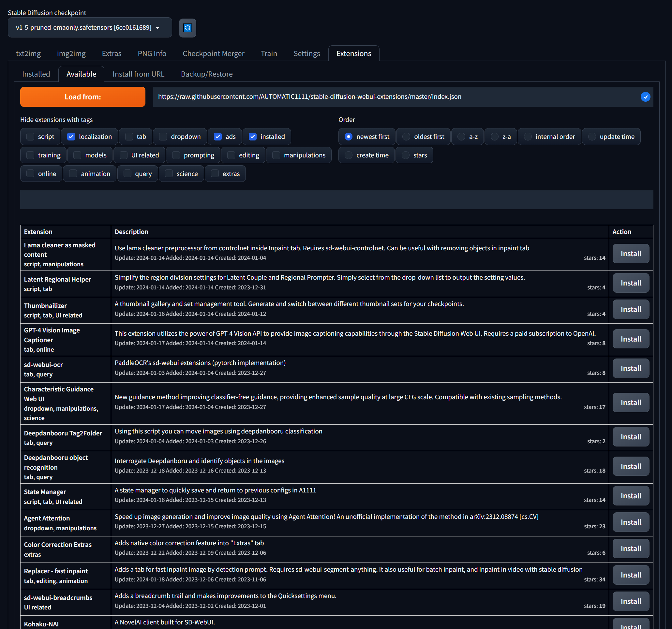Open the Install from URL subtab

[138, 74]
